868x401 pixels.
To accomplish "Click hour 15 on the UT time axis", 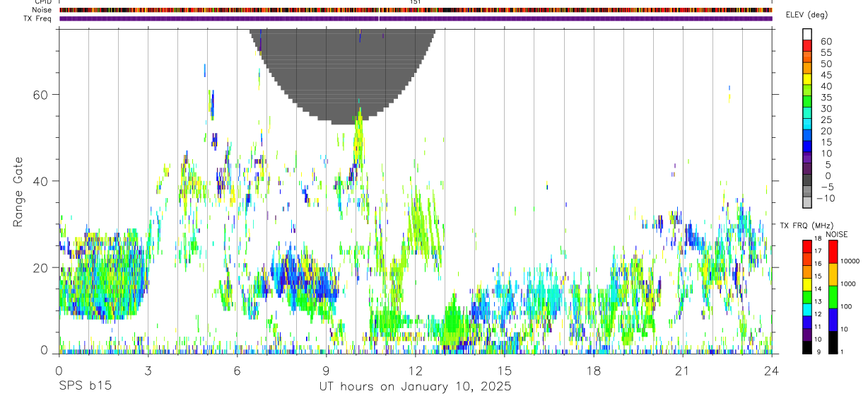I will [505, 371].
